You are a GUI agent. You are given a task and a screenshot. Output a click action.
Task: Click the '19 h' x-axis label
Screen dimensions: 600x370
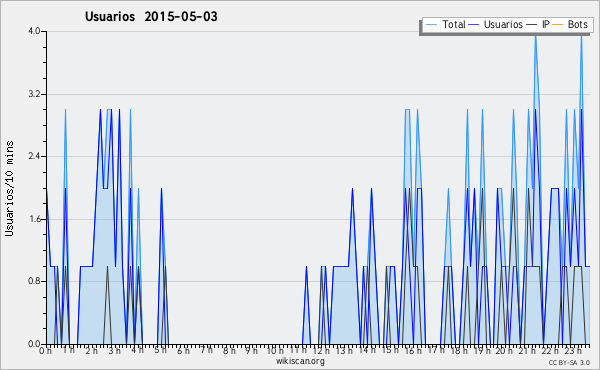pyautogui.click(x=482, y=351)
